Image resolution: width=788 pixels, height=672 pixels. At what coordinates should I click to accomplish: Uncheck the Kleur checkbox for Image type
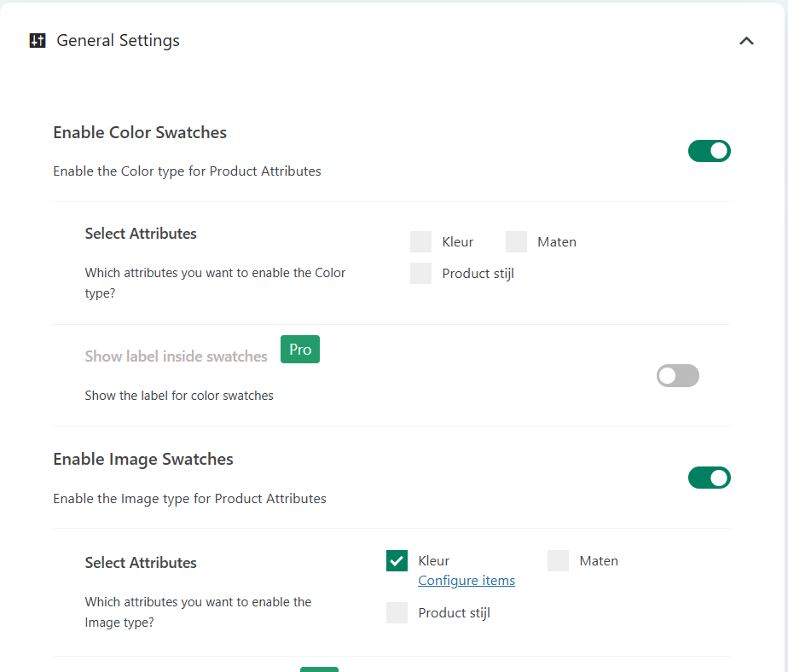click(397, 561)
